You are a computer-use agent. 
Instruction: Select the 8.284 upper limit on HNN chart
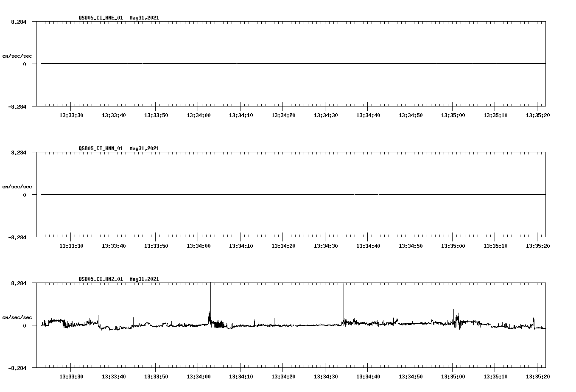pos(18,152)
